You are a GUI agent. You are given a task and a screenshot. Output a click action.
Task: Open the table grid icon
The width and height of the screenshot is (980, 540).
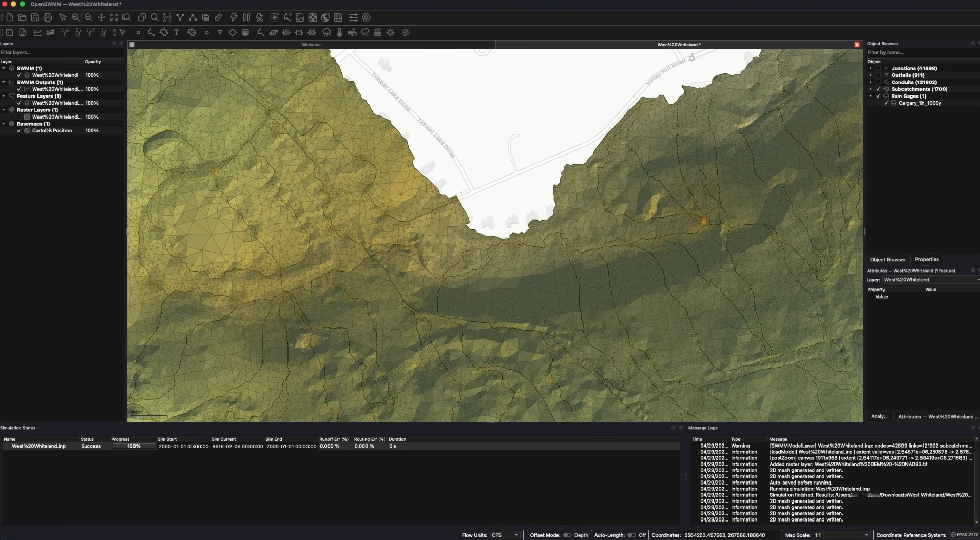[338, 17]
